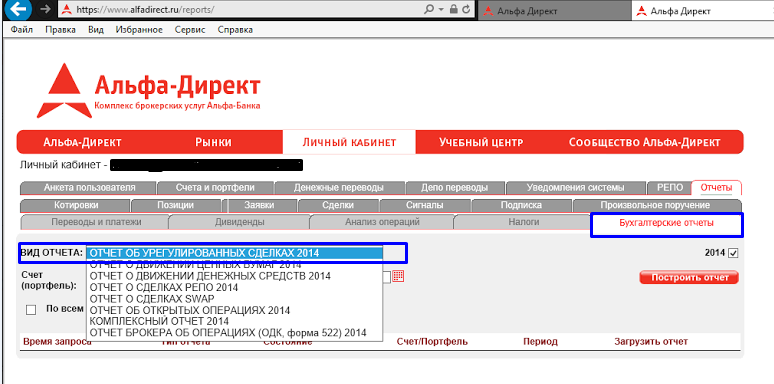The height and width of the screenshot is (384, 774).
Task: Click the Комплекс брокерских услуг Альфа-Банка tagline
Action: tap(177, 106)
